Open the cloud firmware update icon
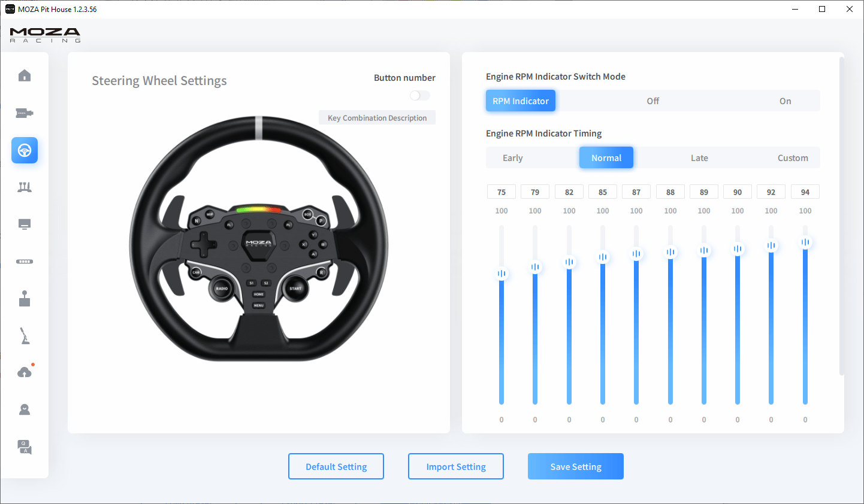Image resolution: width=864 pixels, height=504 pixels. (25, 372)
